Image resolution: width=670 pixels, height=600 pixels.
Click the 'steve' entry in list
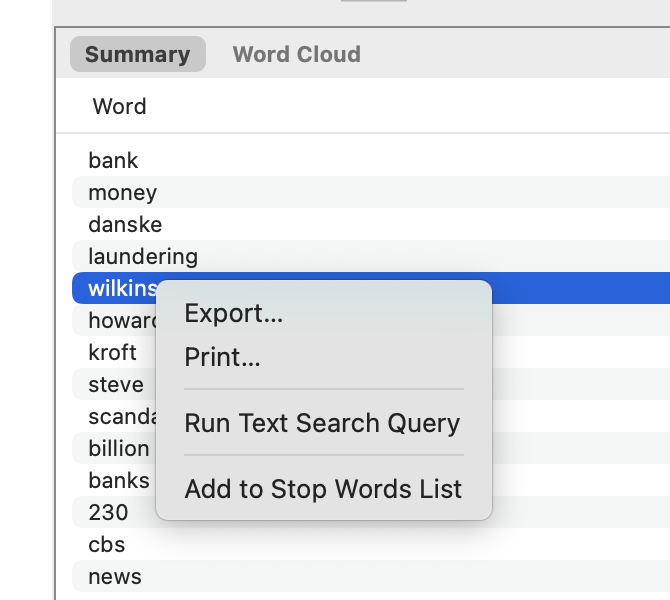pyautogui.click(x=115, y=384)
